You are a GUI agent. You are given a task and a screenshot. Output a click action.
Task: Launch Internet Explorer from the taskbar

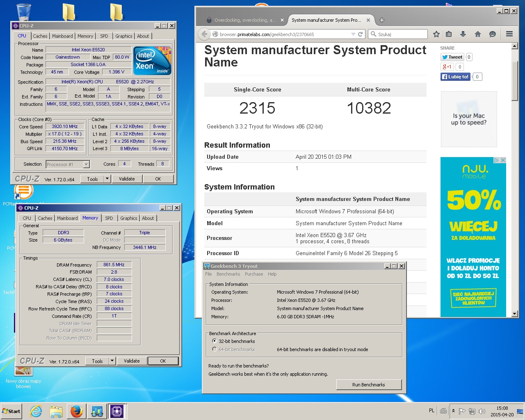[36, 411]
